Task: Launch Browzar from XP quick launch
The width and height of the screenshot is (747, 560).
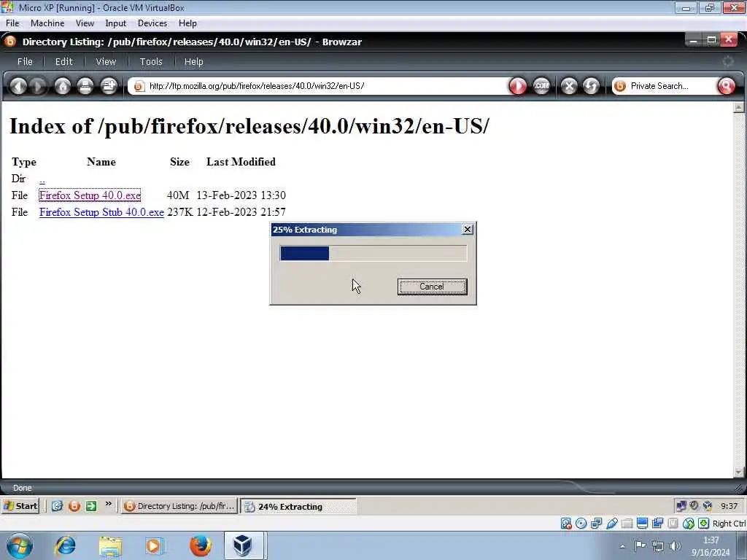Action: coord(74,506)
